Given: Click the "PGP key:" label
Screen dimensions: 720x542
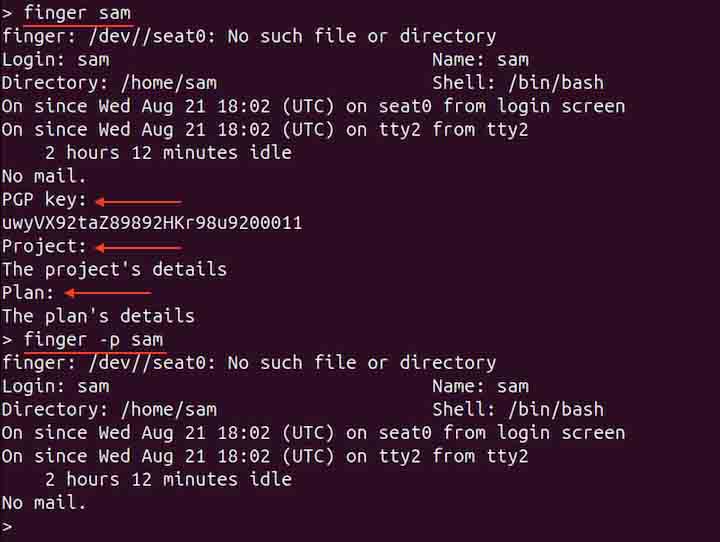Looking at the screenshot, I should point(44,200).
